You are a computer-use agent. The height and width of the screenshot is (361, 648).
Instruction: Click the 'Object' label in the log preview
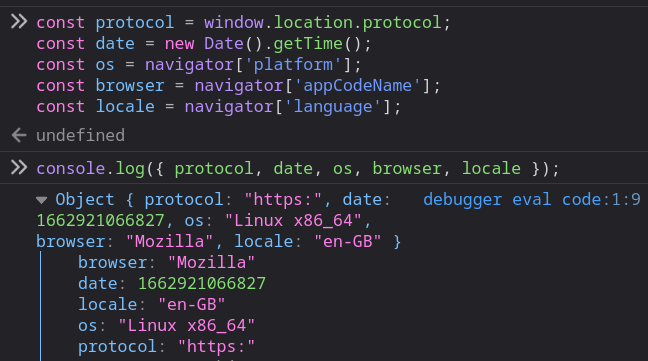85,200
